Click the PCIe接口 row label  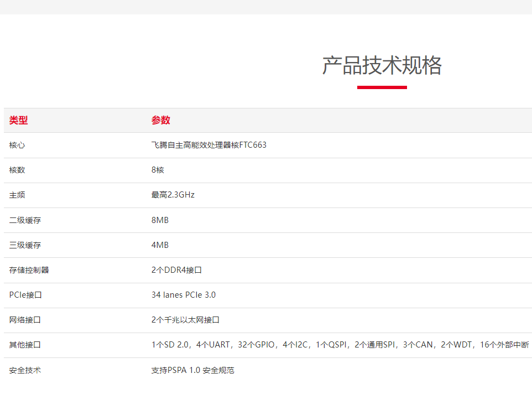click(25, 295)
